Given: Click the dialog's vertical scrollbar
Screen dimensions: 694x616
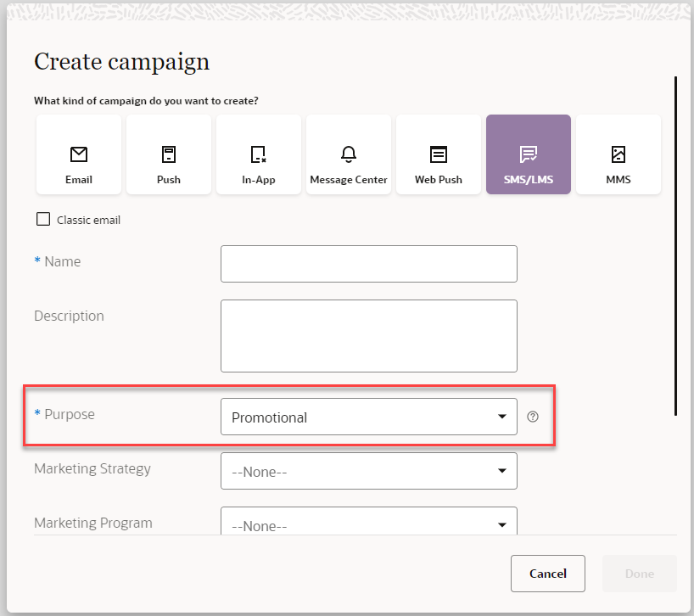Looking at the screenshot, I should point(675,246).
